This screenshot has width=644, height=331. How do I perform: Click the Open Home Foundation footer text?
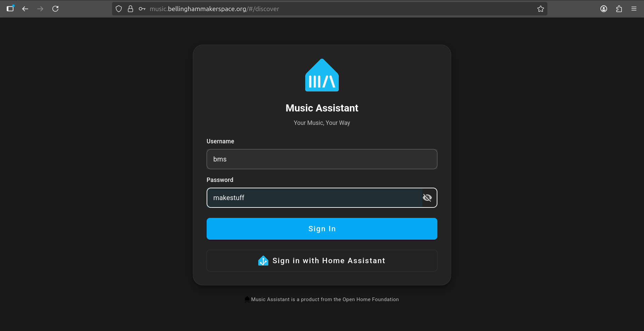tap(325, 299)
